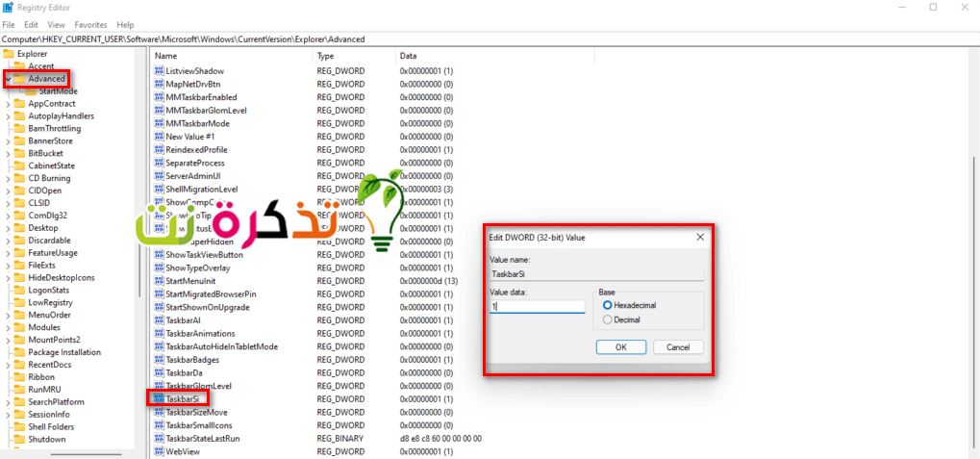The width and height of the screenshot is (980, 459).
Task: Click the New Value #1 entry icon
Action: click(x=159, y=137)
